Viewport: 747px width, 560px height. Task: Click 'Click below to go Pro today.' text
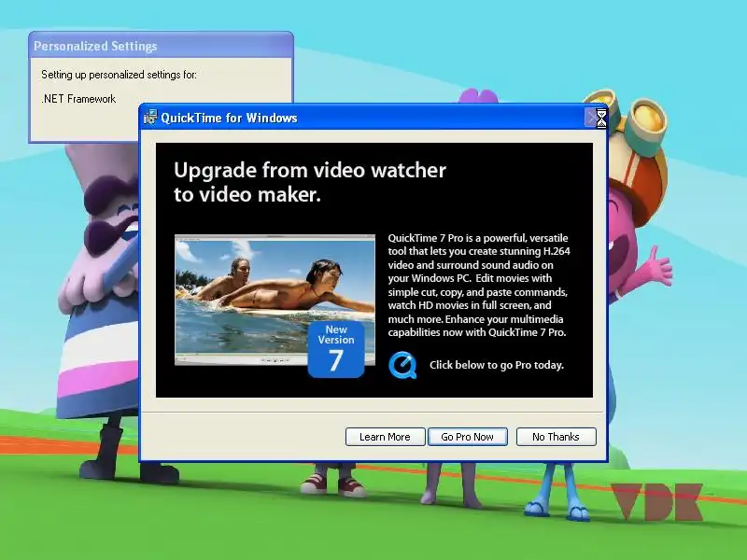coord(497,365)
